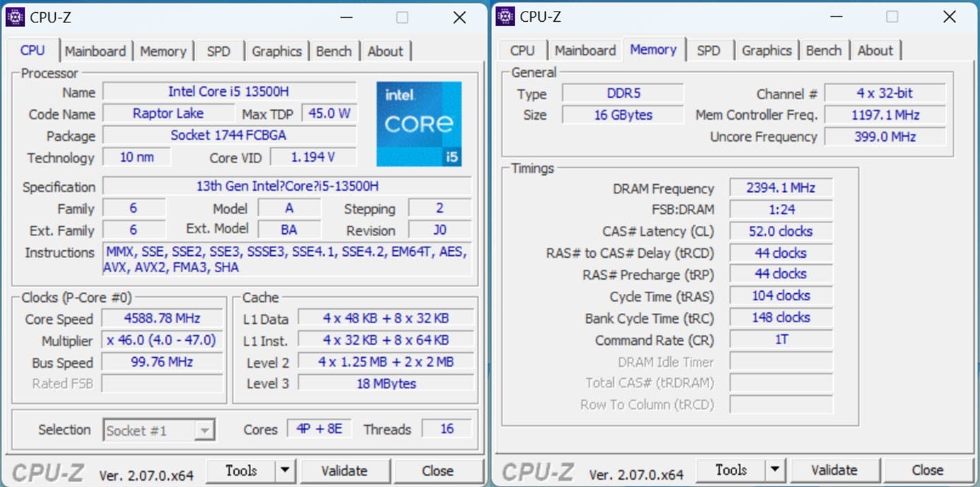Click the processor Name field Intel Core i5 13500H
This screenshot has width=980, height=487.
229,92
